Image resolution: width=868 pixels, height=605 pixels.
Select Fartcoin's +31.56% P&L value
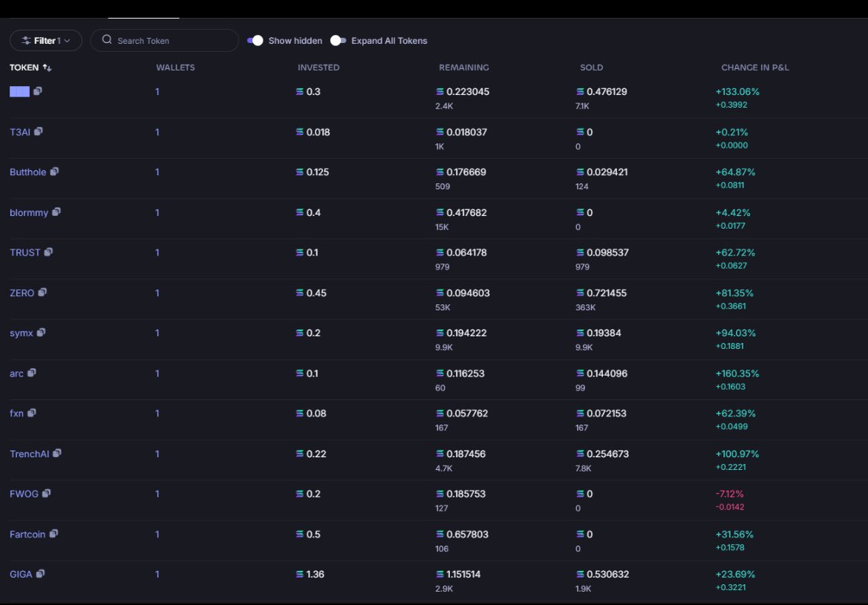tap(734, 534)
